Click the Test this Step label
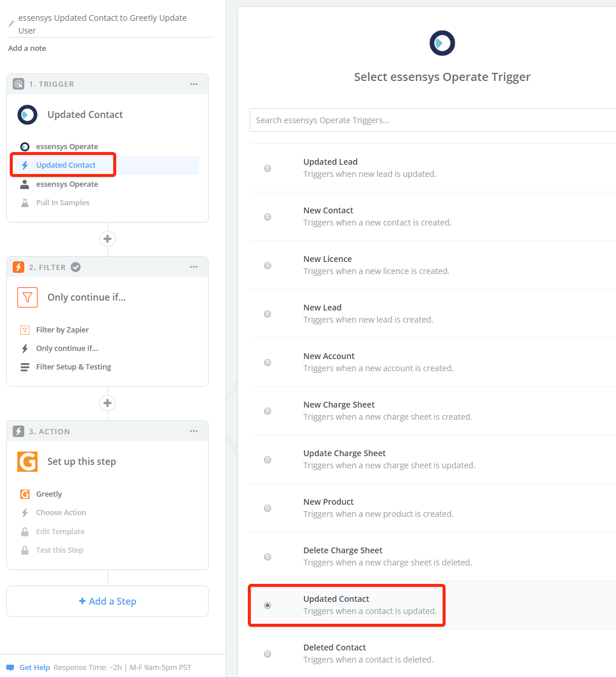 tap(60, 550)
